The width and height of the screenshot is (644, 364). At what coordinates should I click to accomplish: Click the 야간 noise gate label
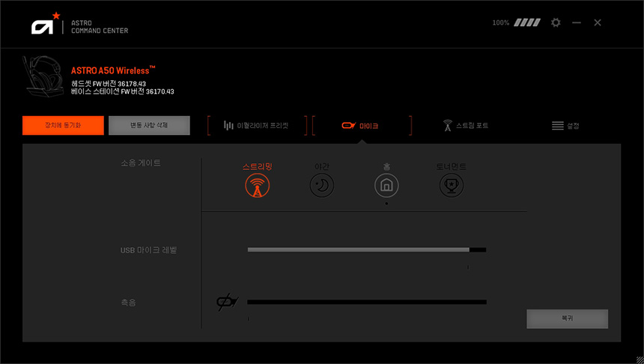click(321, 166)
